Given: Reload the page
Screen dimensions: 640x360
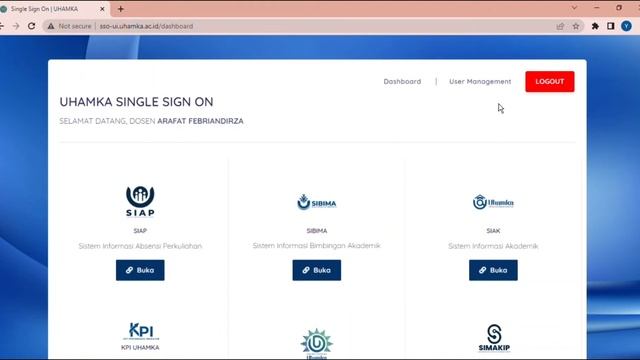Looking at the screenshot, I should (x=31, y=26).
